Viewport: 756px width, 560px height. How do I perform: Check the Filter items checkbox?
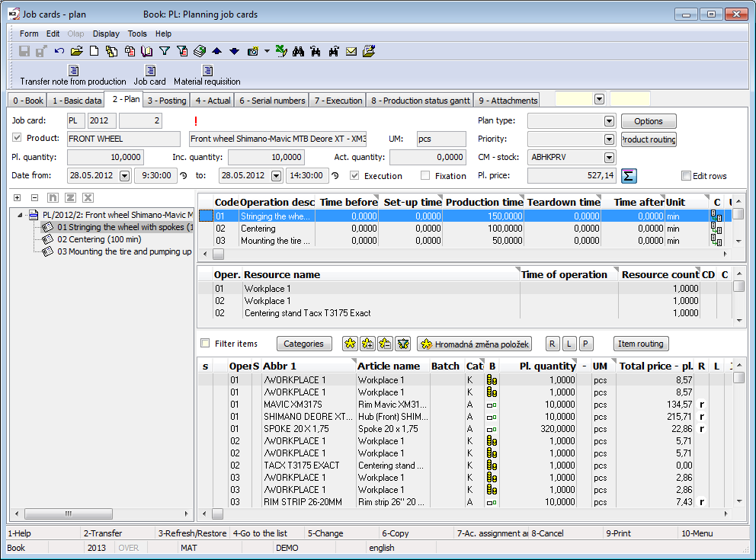(204, 344)
